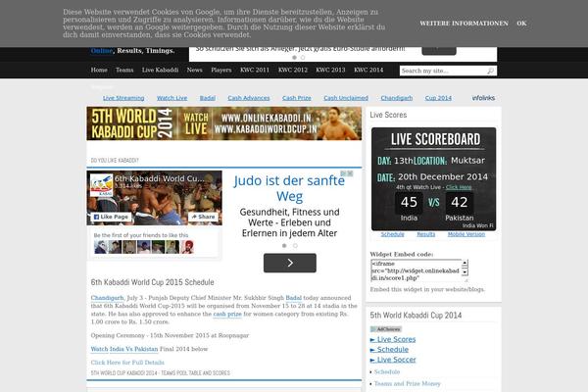Open Mobile Version scoreboard link
588x392 pixels.
466,234
